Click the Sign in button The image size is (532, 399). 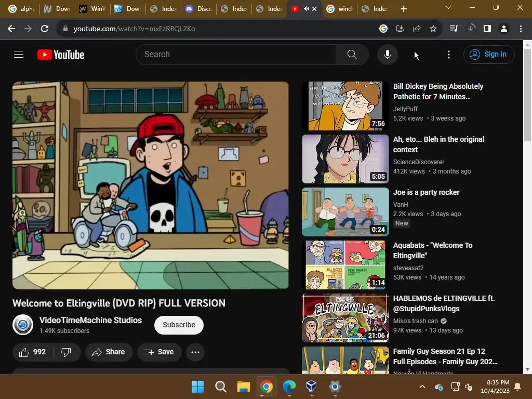488,54
